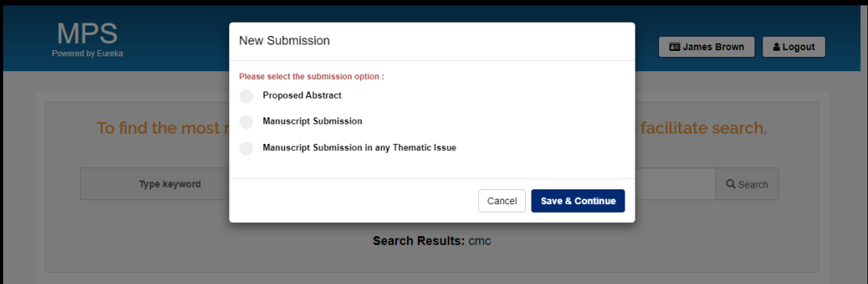Click the MPS logo in the header
Screen dimensions: 868x284
coord(87,34)
